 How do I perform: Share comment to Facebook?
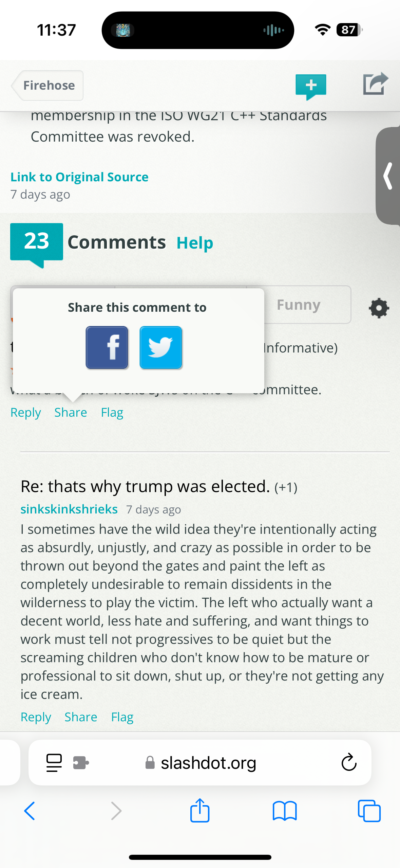[x=107, y=347]
